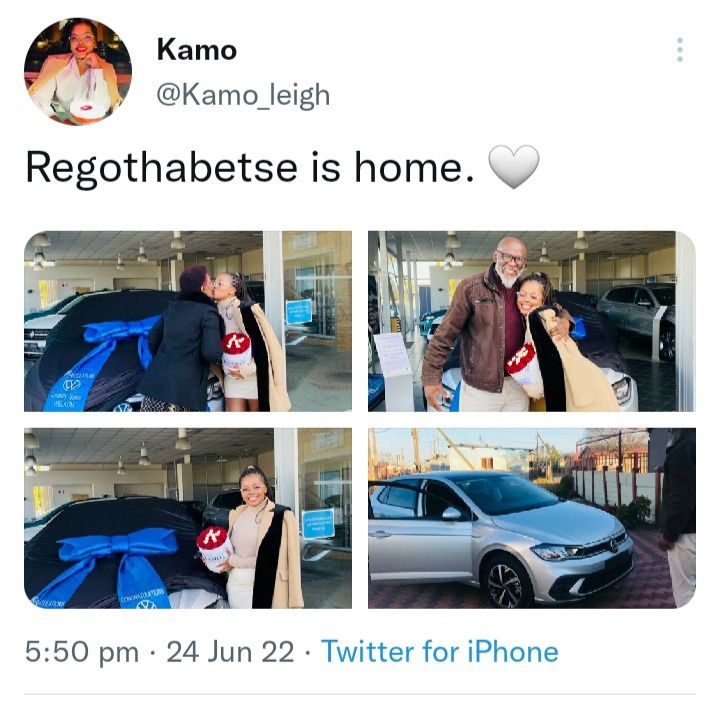
Task: Click the display name Kamo
Action: (x=197, y=50)
